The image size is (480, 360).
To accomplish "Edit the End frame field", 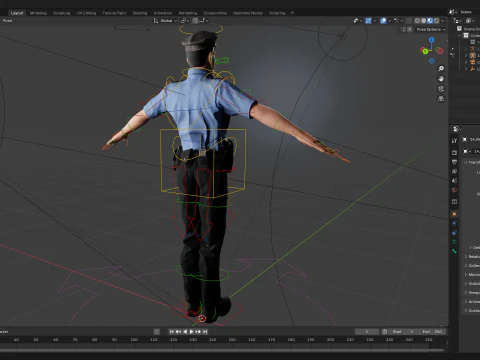I will [x=433, y=331].
